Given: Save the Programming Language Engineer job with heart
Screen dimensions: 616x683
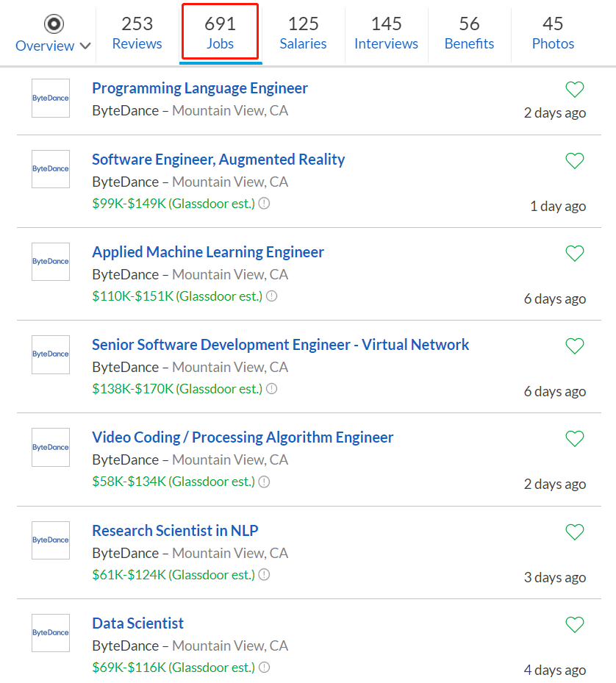Looking at the screenshot, I should click(575, 90).
